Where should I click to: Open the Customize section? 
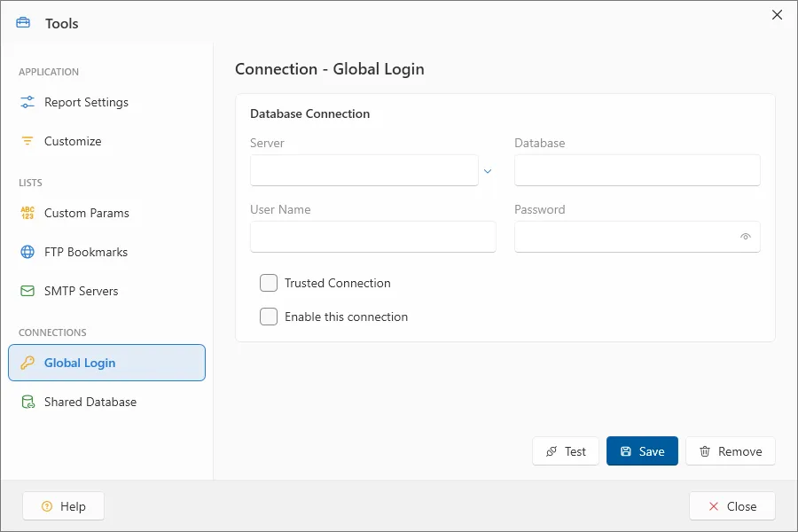(107, 141)
